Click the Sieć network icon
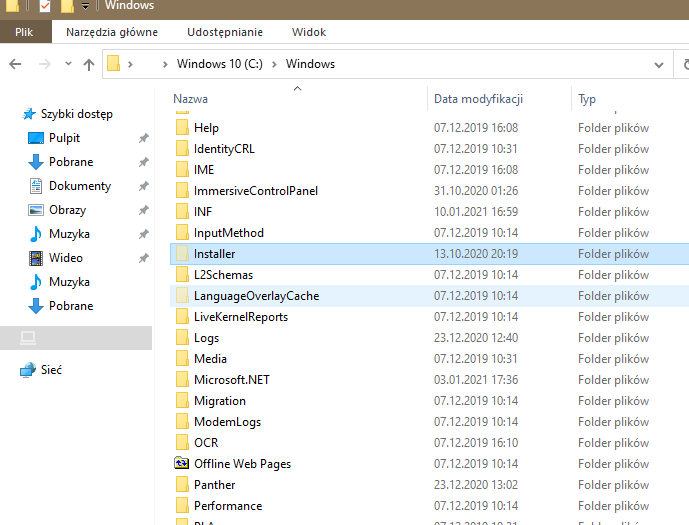689x525 pixels. [28, 370]
